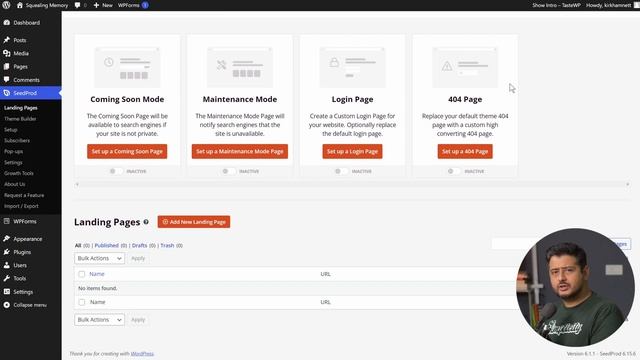Click the 404 Page warning thumbnail
The height and width of the screenshot is (360, 640).
[465, 67]
